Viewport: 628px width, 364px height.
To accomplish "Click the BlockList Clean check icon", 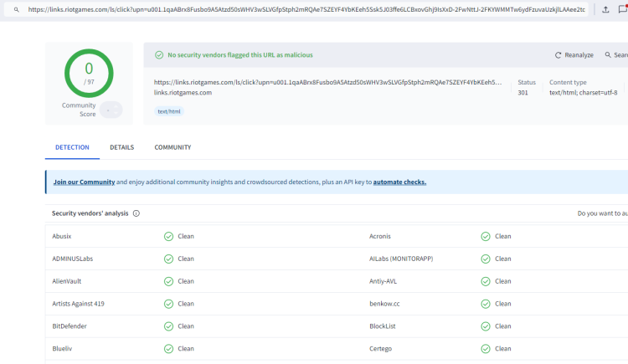I will click(486, 326).
